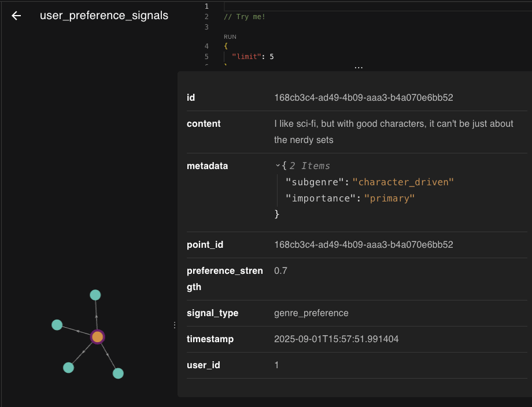Click the "2 Items" metadata summary

click(309, 166)
